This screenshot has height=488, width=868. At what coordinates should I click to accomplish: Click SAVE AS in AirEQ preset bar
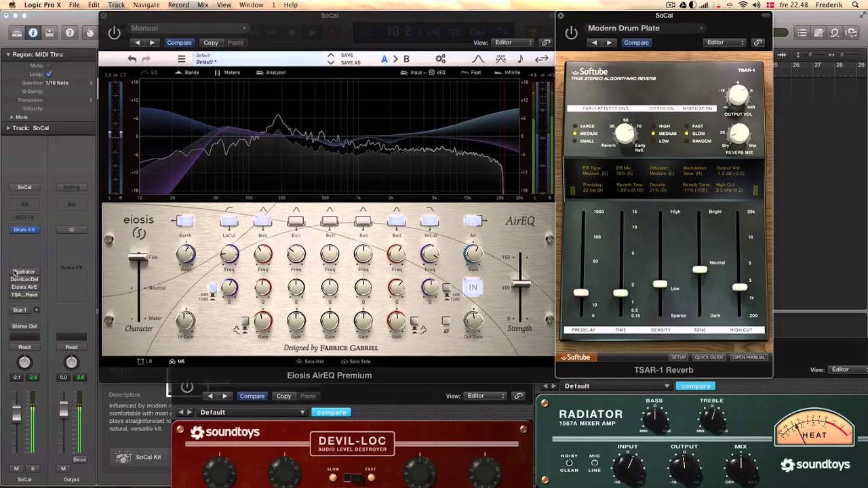coord(351,62)
